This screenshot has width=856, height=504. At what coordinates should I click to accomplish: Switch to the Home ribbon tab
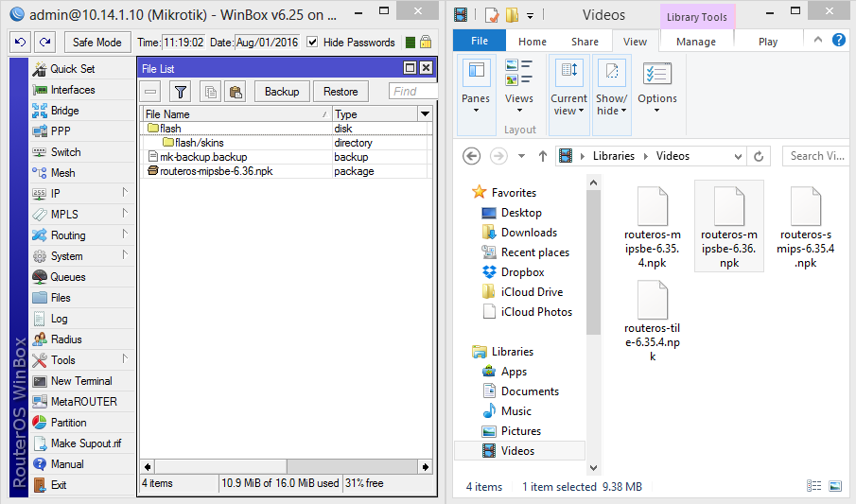533,42
